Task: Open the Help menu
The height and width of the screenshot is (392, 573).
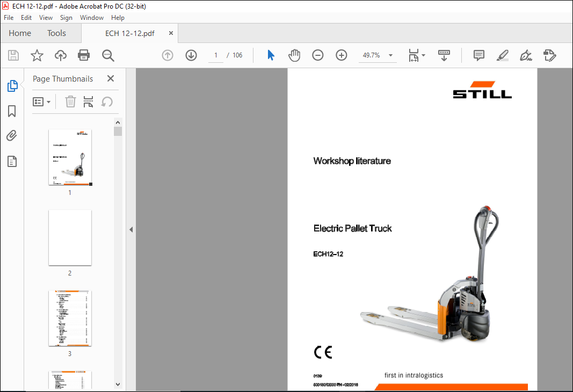Action: 118,18
